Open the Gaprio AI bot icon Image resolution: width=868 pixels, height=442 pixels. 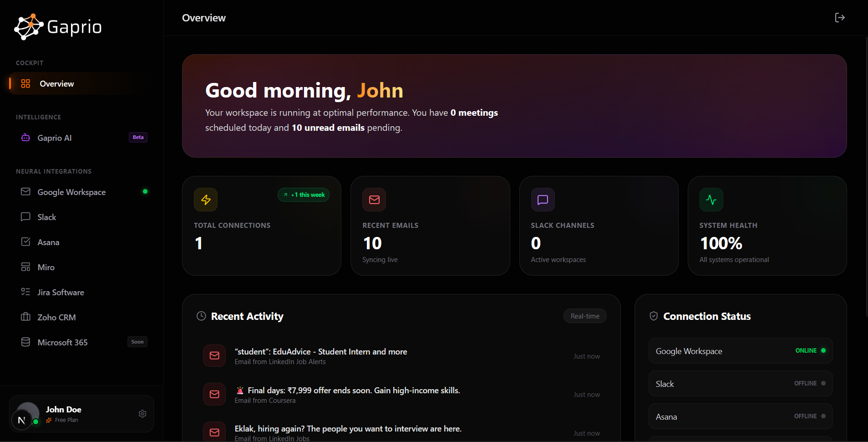(26, 137)
